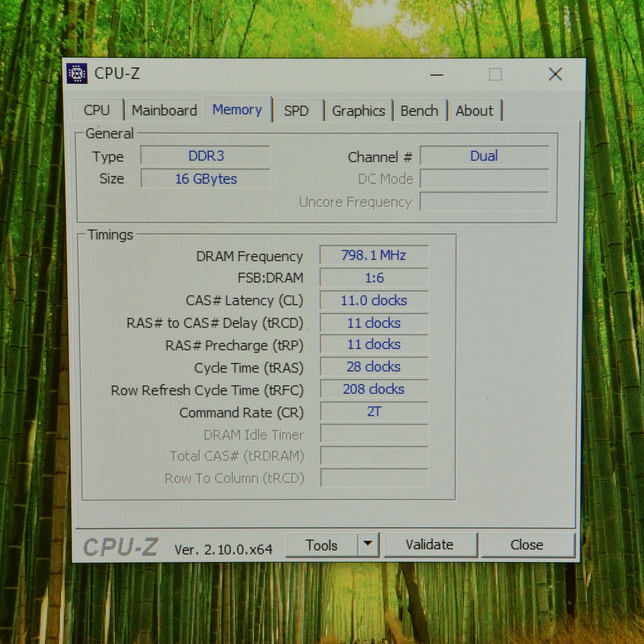Close CPU-Z with the title bar X
The image size is (644, 644).
click(555, 74)
